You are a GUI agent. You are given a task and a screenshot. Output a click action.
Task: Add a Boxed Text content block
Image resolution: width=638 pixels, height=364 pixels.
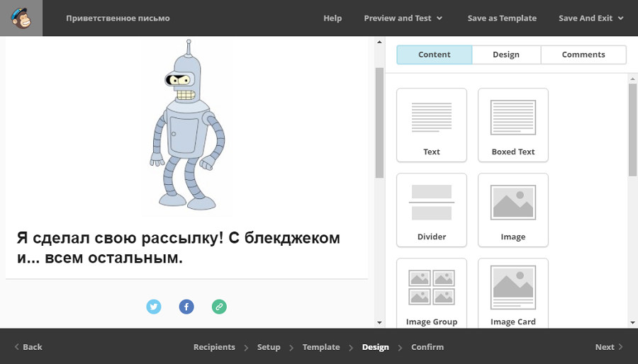coord(513,125)
